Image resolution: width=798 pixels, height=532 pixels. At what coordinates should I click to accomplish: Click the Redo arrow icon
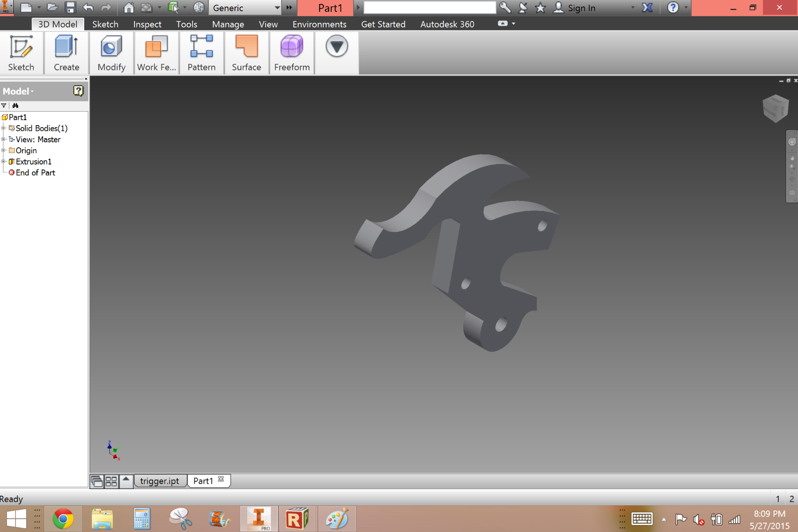pos(106,7)
